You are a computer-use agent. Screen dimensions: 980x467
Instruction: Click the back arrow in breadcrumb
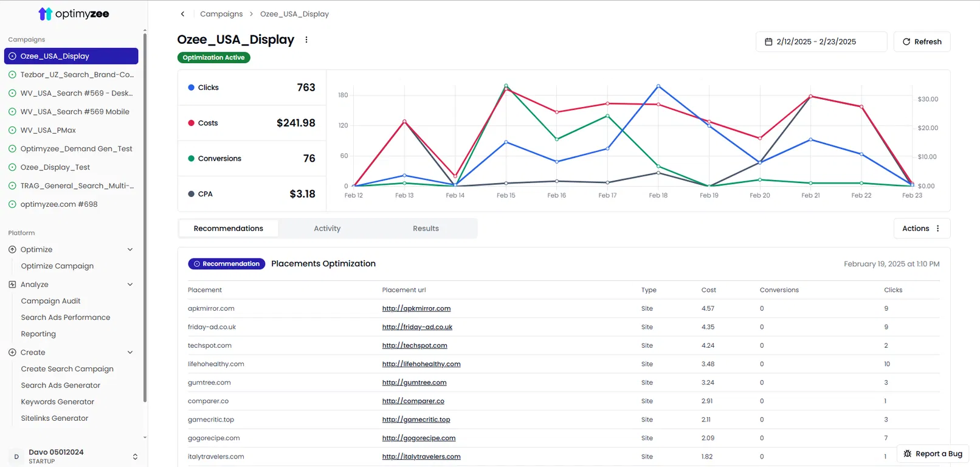click(x=182, y=13)
